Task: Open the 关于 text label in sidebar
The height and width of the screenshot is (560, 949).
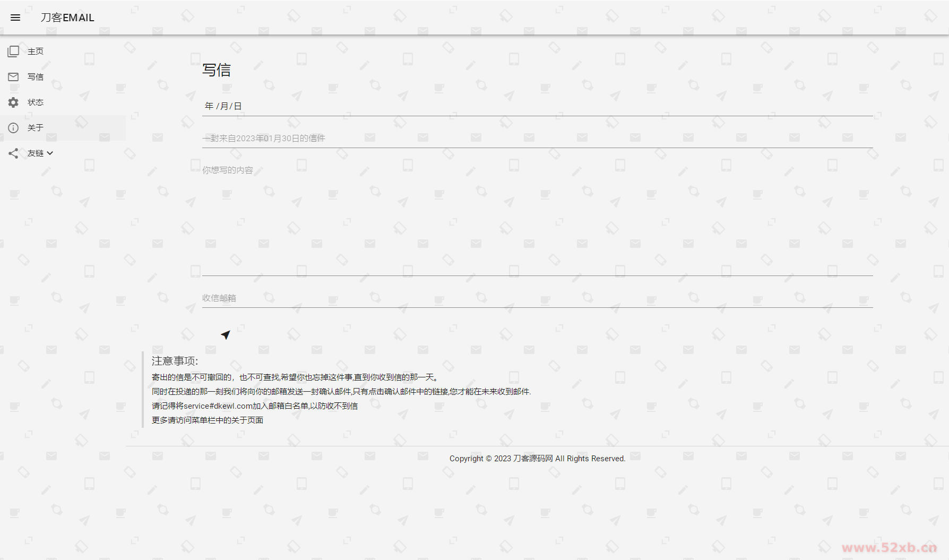Action: coord(36,128)
